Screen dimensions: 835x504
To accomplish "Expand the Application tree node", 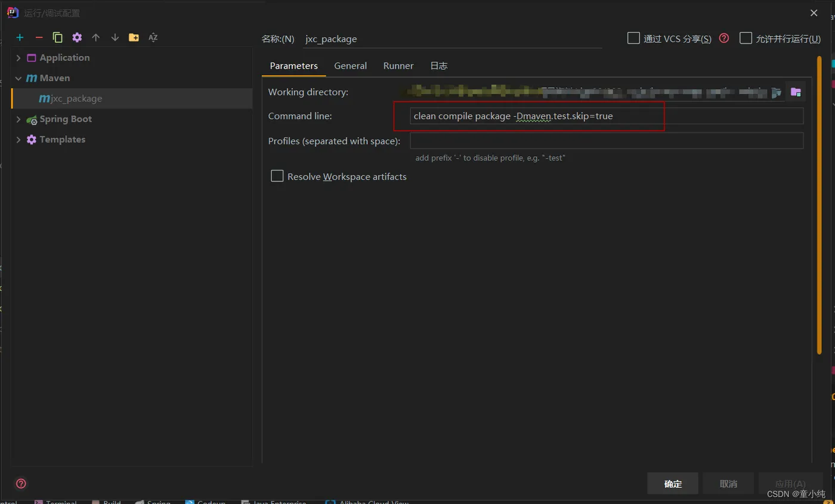I will 18,58.
